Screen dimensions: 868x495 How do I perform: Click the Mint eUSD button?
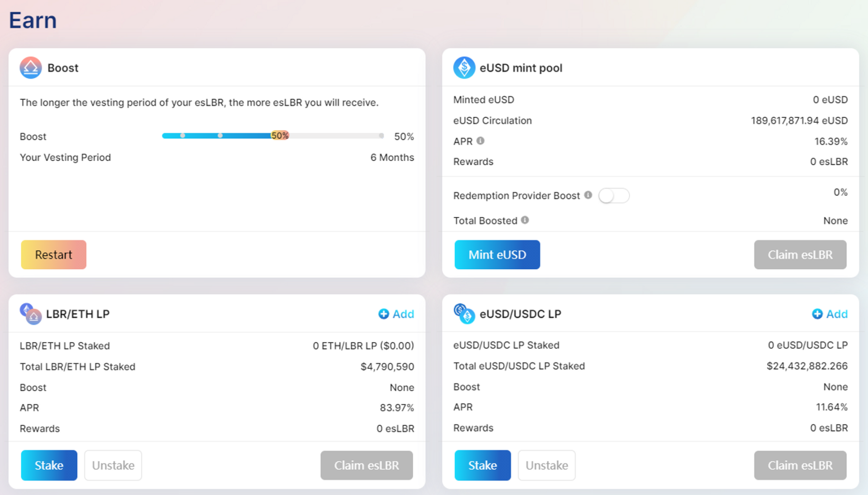[497, 254]
